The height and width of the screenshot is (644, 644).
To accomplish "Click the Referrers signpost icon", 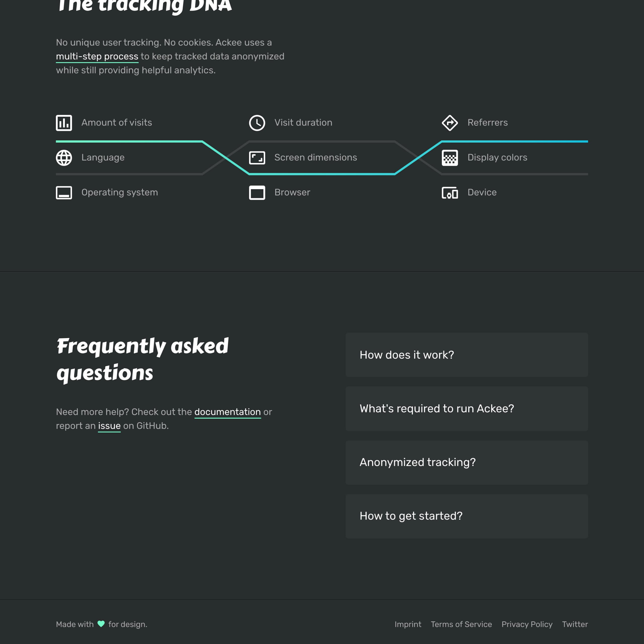I will 450,123.
